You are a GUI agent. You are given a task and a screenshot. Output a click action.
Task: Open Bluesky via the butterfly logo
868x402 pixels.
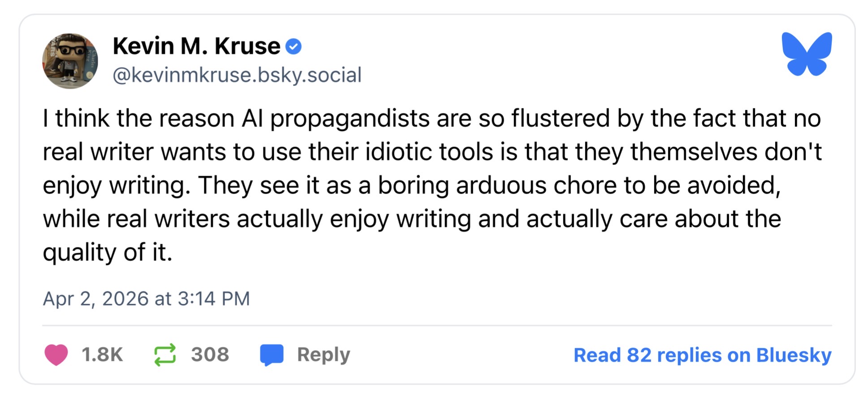[x=807, y=54]
